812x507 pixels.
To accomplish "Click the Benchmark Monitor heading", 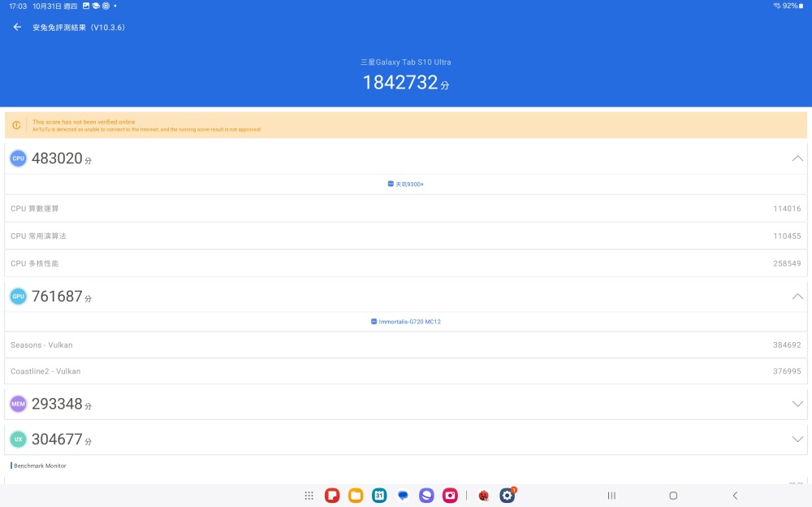I will pyautogui.click(x=40, y=466).
